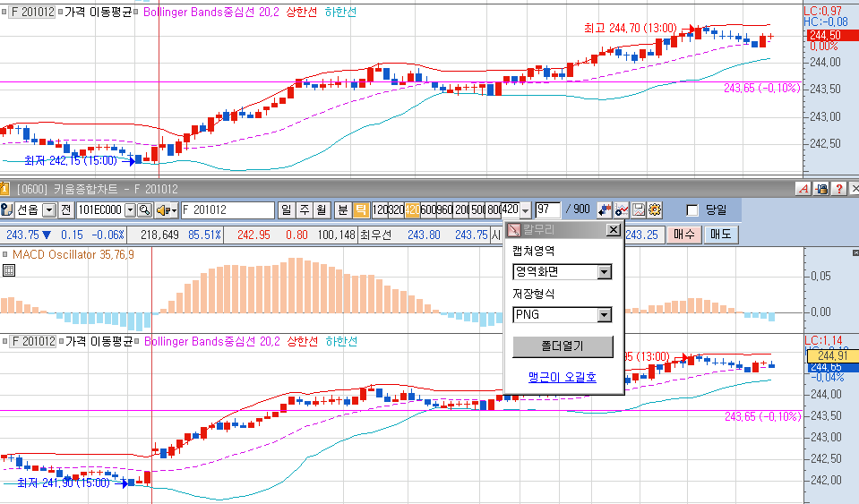Image resolution: width=859 pixels, height=504 pixels.
Task: Select the 600 tick interval
Action: (428, 209)
